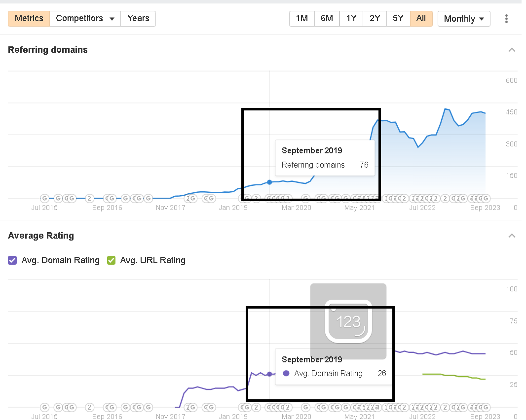The height and width of the screenshot is (420, 526).
Task: Open the three-dot more options menu
Action: click(x=506, y=19)
